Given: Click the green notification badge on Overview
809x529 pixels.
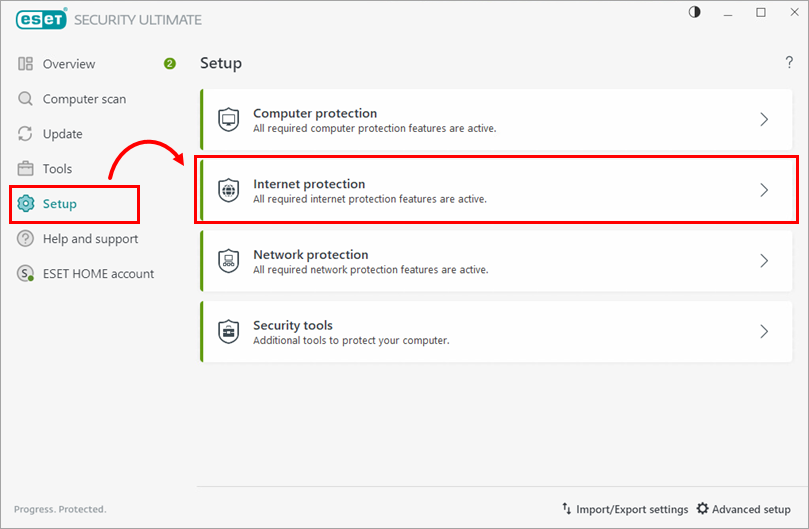Looking at the screenshot, I should pos(170,64).
